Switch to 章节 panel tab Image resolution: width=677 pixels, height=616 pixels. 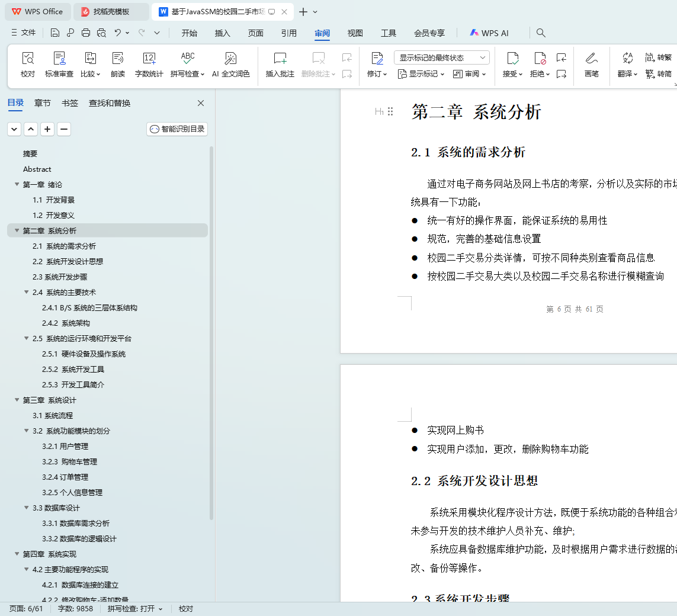coord(42,102)
